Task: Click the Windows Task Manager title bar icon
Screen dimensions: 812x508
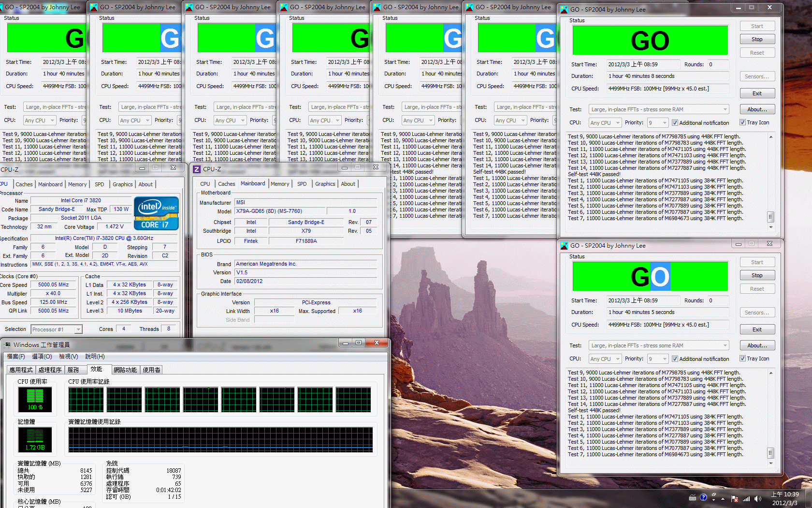Action: [7, 345]
